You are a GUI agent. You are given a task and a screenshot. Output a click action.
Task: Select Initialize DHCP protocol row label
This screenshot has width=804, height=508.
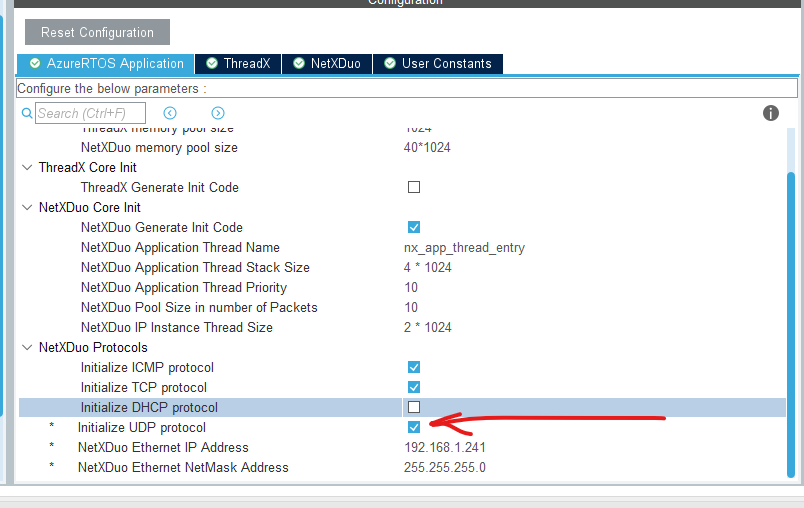coord(149,408)
